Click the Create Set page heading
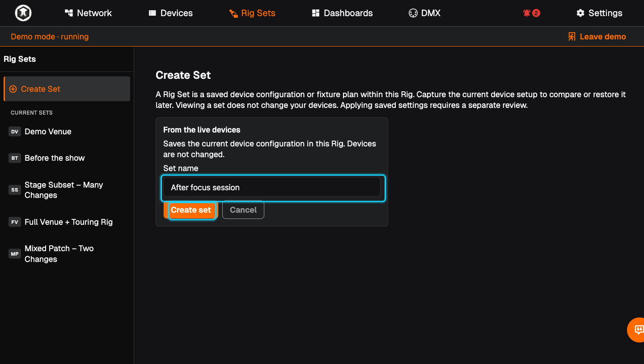This screenshot has width=644, height=364. tap(183, 75)
